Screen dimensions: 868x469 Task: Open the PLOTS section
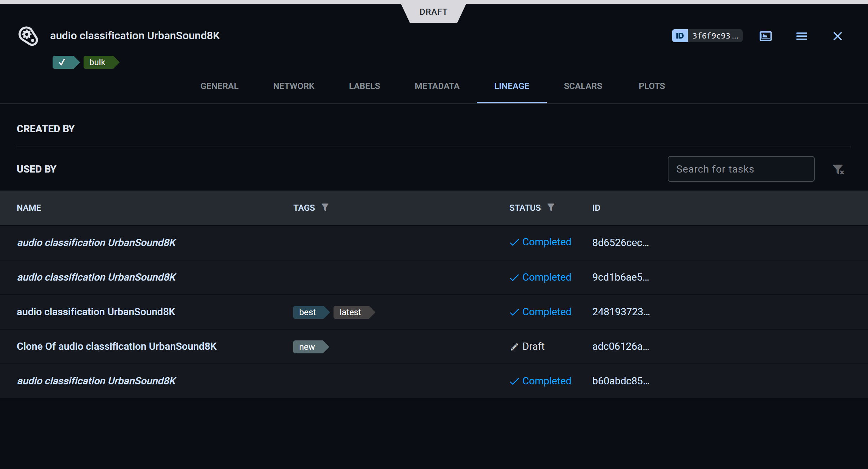tap(651, 86)
